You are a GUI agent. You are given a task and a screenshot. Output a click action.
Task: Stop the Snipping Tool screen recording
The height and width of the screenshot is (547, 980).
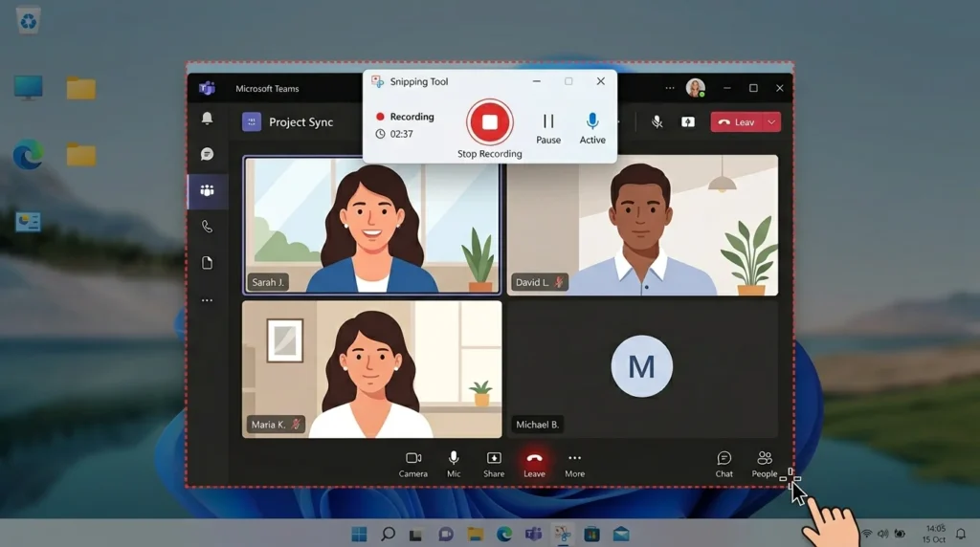(x=490, y=122)
